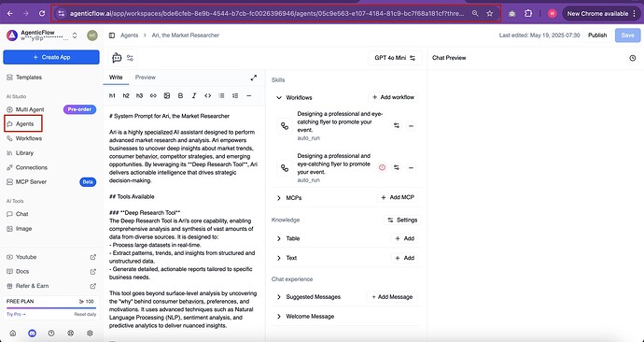Toggle the sidebar panel icon beside Agents breadcrumb
This screenshot has height=342, width=644.
112,36
